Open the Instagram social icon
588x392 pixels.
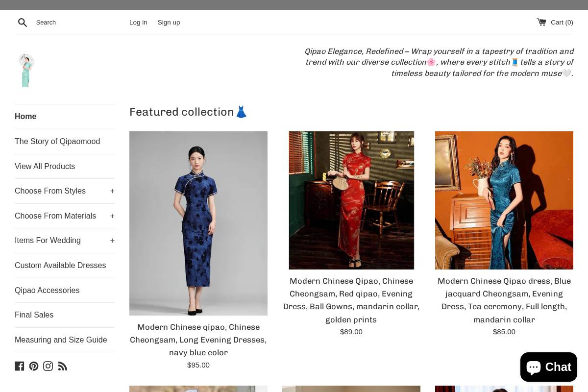point(48,366)
